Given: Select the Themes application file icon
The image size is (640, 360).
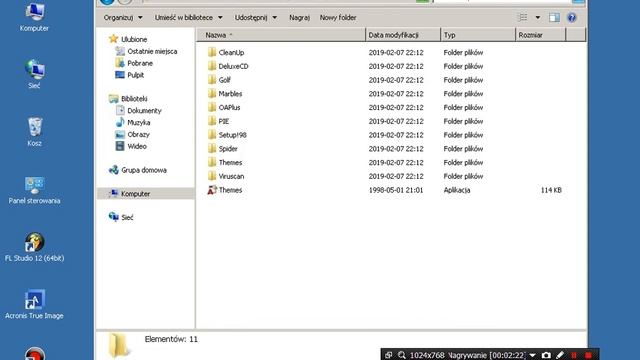Looking at the screenshot, I should [x=212, y=190].
